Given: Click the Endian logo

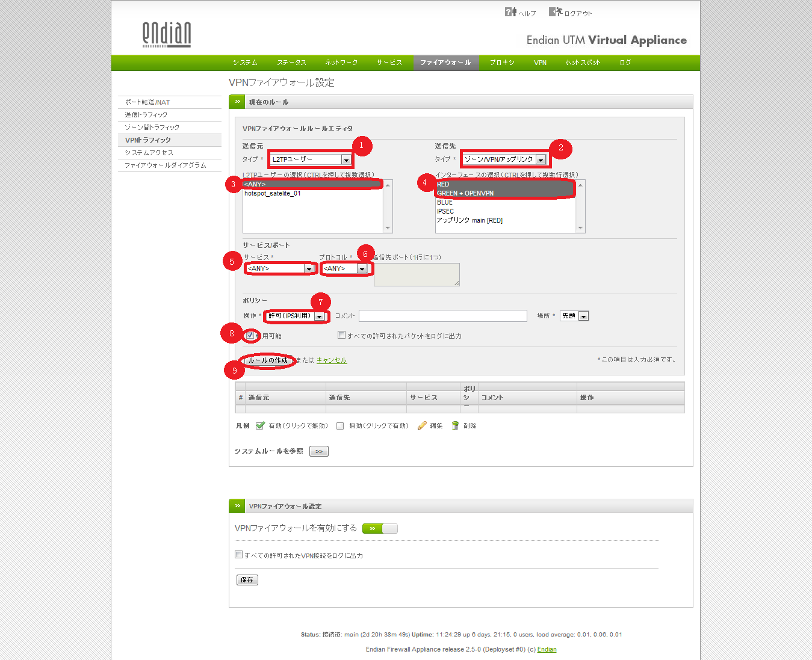Looking at the screenshot, I should pos(167,34).
